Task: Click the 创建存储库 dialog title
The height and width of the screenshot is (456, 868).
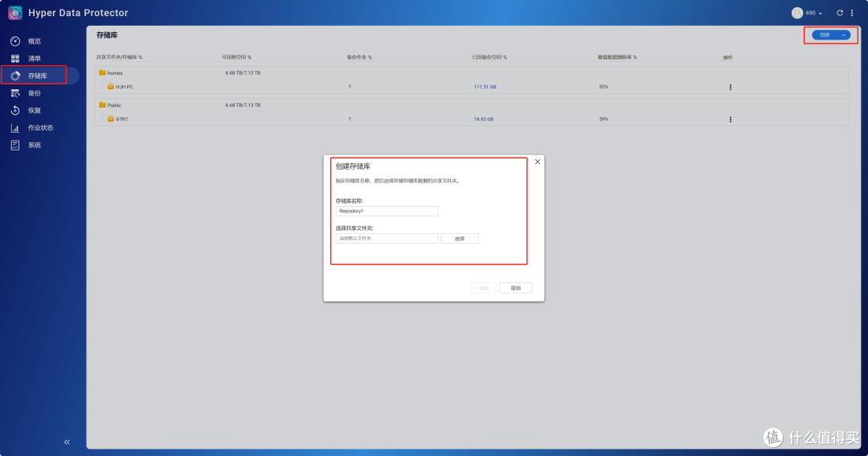Action: coord(353,166)
